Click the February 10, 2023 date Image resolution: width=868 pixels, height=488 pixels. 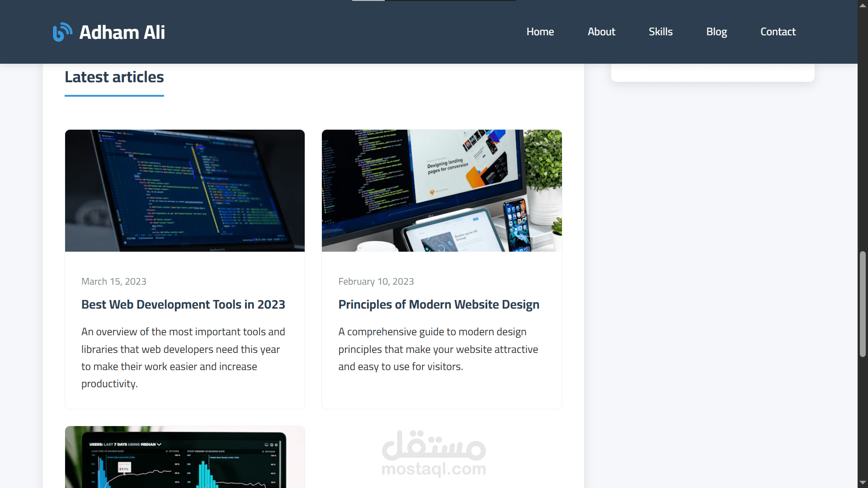[x=376, y=282]
